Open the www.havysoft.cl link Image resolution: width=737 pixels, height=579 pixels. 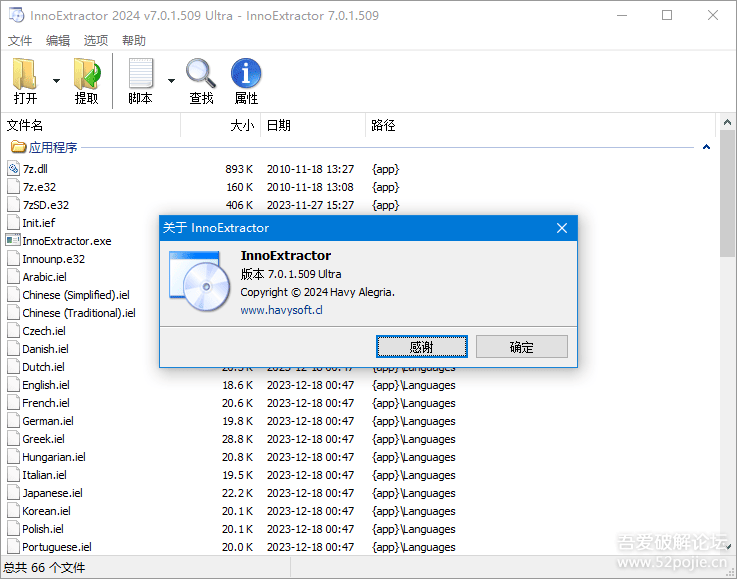click(281, 310)
